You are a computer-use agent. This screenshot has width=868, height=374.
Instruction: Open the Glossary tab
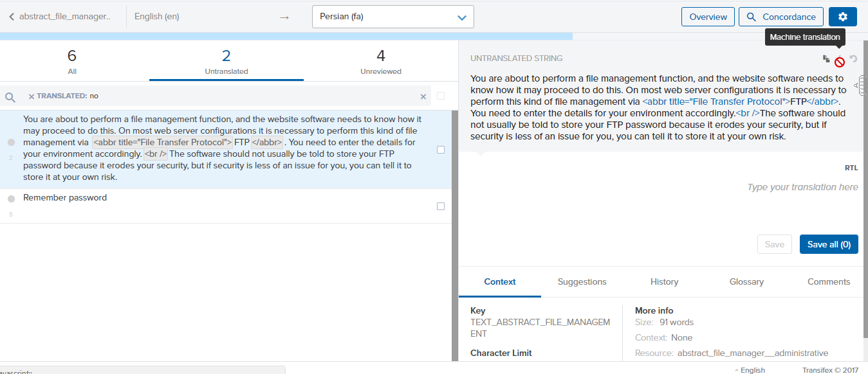click(x=746, y=281)
